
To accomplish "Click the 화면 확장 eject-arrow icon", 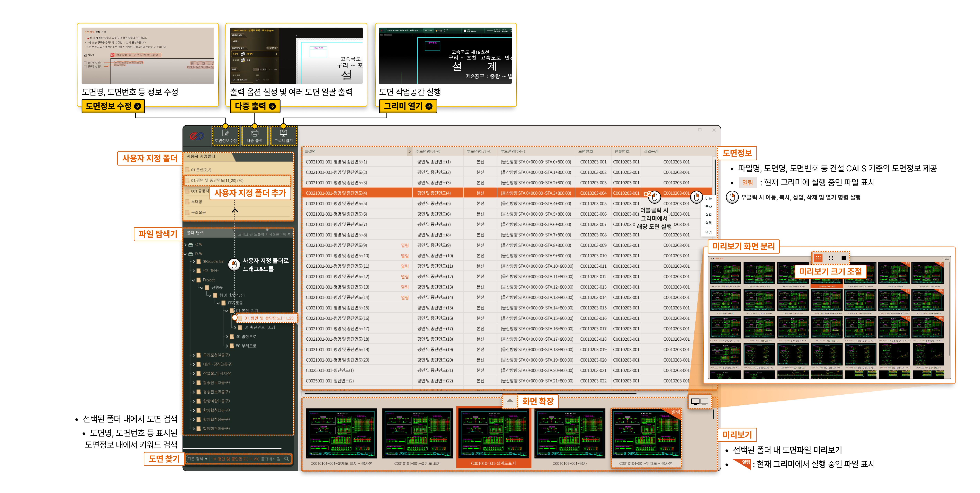I will 510,401.
